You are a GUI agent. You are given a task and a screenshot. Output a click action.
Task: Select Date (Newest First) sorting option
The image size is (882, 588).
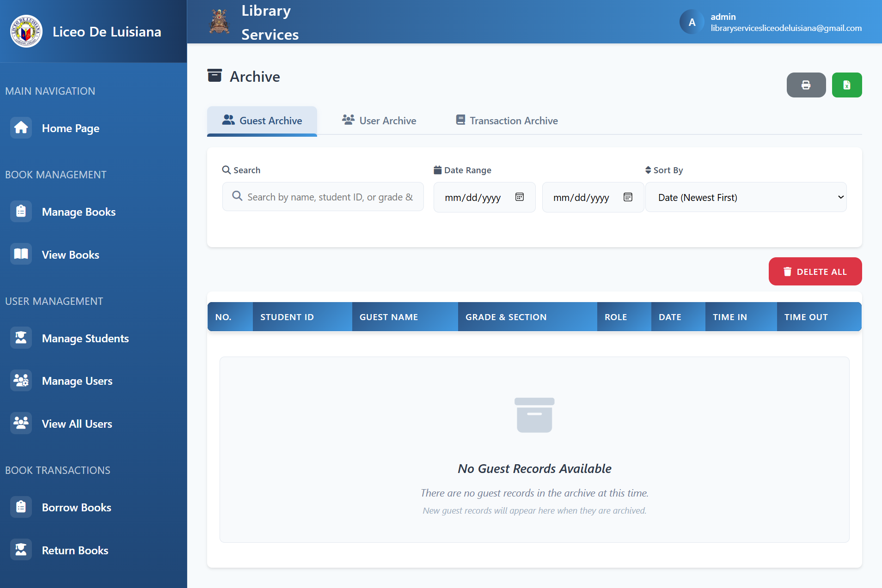tap(745, 197)
